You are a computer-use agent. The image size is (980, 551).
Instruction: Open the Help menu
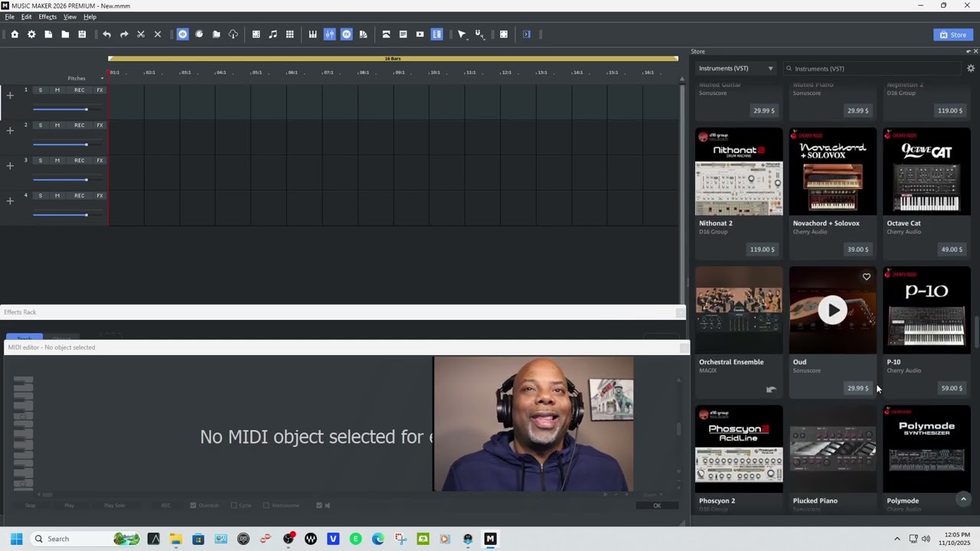coord(90,17)
